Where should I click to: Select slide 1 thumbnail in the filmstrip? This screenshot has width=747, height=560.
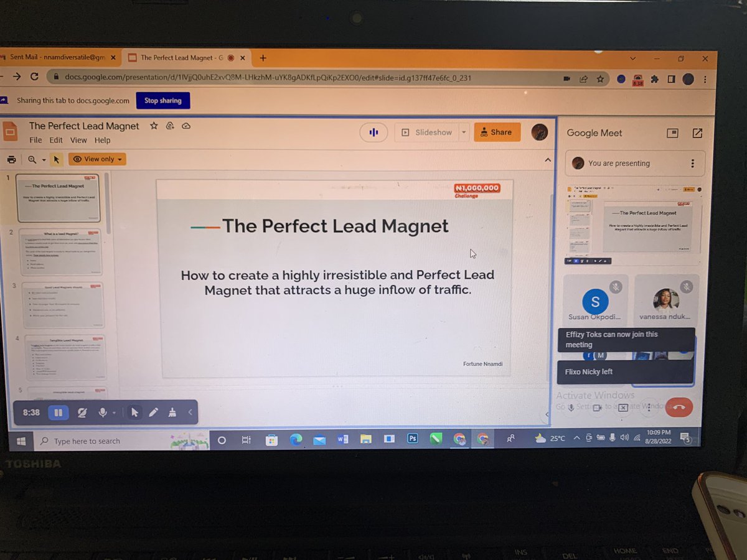coord(58,198)
